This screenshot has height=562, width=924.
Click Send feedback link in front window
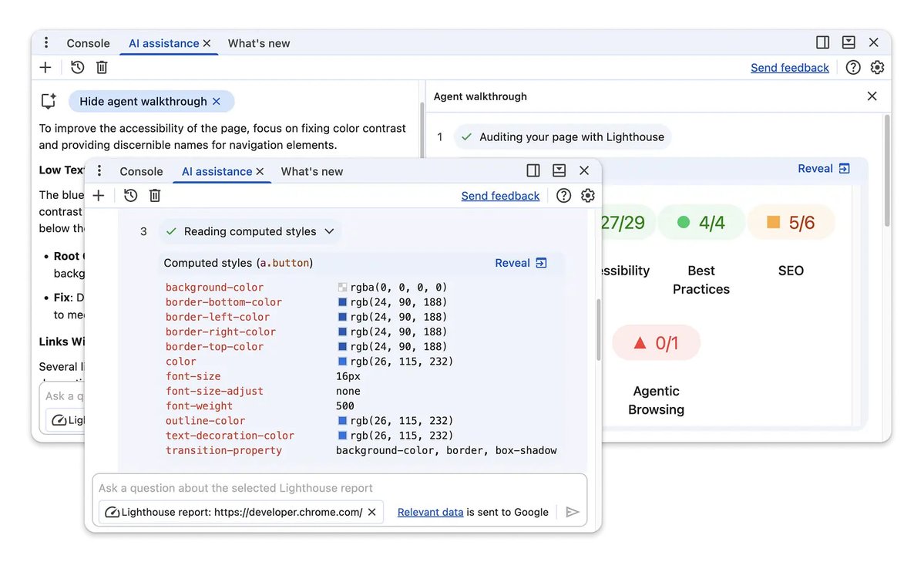tap(500, 196)
